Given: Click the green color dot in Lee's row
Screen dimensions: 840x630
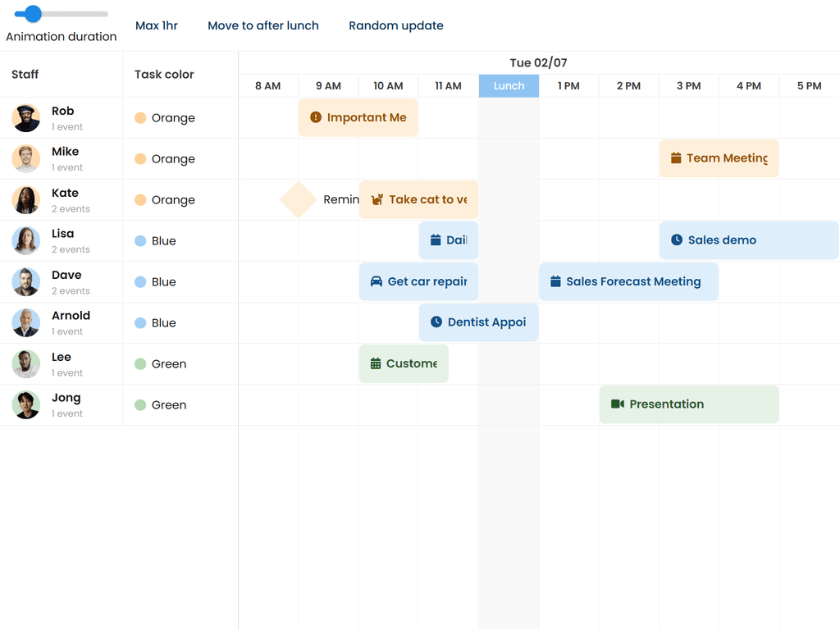Looking at the screenshot, I should [x=140, y=364].
